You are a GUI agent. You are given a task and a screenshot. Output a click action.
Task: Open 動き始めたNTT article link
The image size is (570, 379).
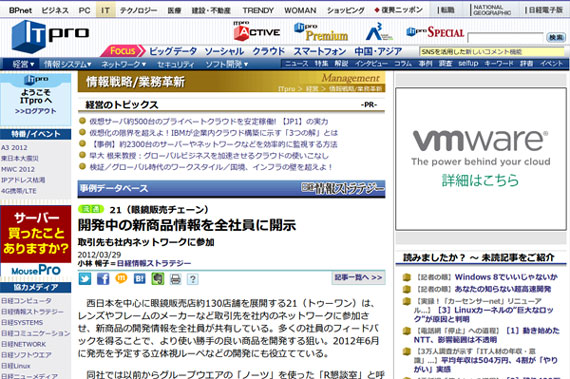(x=486, y=335)
